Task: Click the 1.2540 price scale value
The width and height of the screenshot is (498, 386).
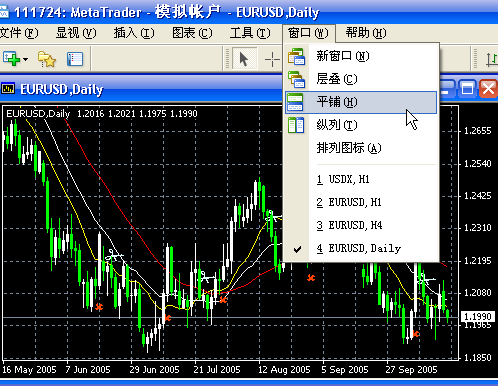Action: coord(478,164)
